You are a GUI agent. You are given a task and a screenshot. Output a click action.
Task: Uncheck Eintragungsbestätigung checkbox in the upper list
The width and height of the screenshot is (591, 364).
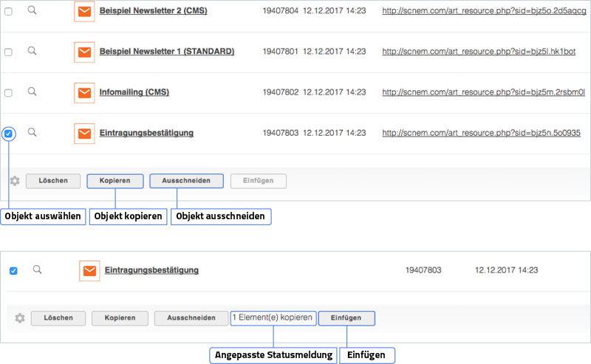click(8, 134)
